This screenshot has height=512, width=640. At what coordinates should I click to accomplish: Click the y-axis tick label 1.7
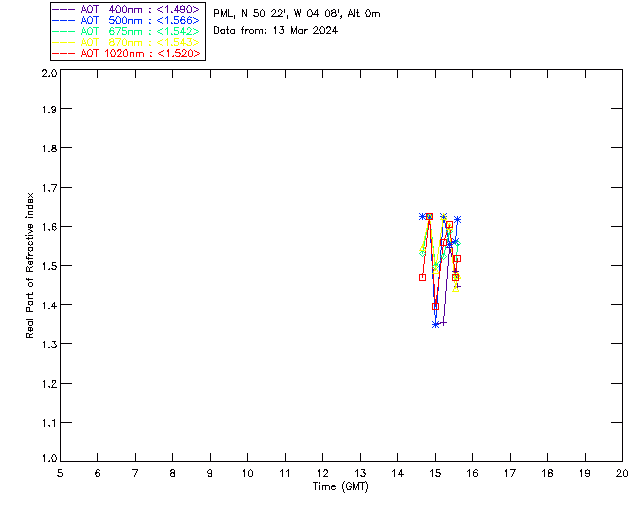click(49, 187)
